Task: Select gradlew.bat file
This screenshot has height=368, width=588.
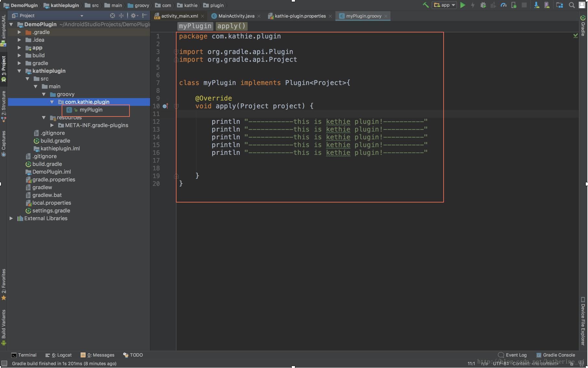Action: coord(47,195)
